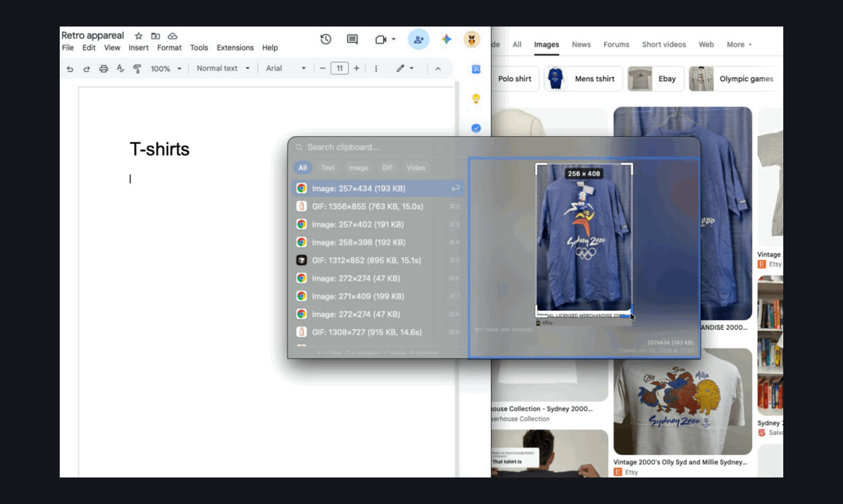
Task: Select clipboard item Image: 257×434 (193 KB)
Action: pyautogui.click(x=378, y=189)
